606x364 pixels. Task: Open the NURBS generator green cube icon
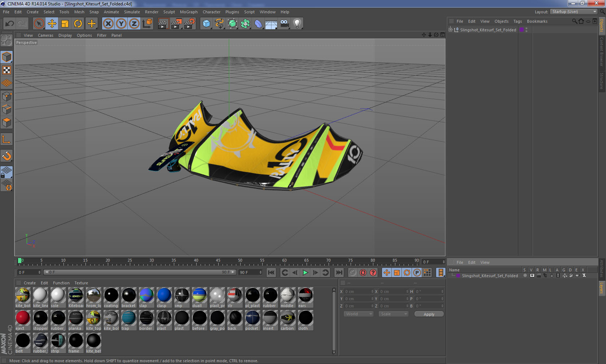(x=232, y=24)
